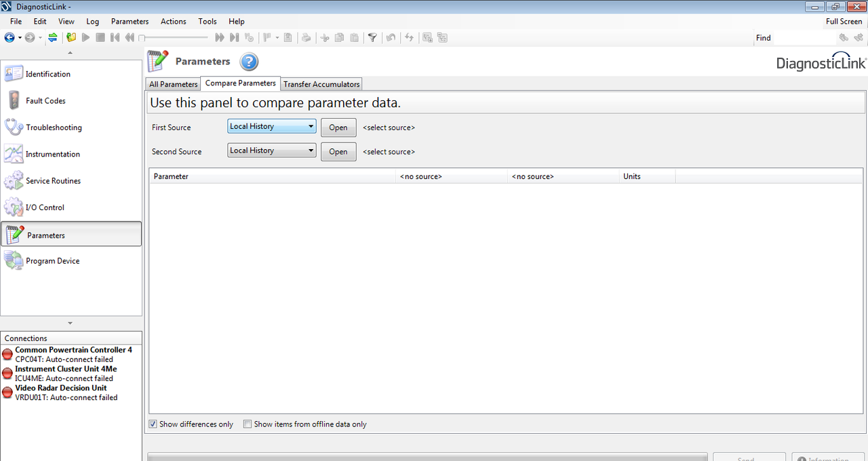This screenshot has width=868, height=461.
Task: Click the Paste toolbar icon
Action: tap(354, 37)
